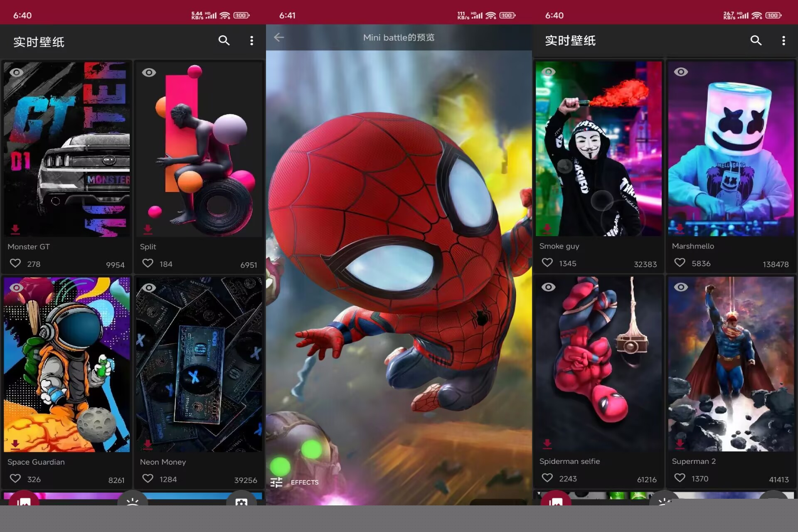Like the Space Guardian wallpaper
The width and height of the screenshot is (798, 532).
(15, 479)
